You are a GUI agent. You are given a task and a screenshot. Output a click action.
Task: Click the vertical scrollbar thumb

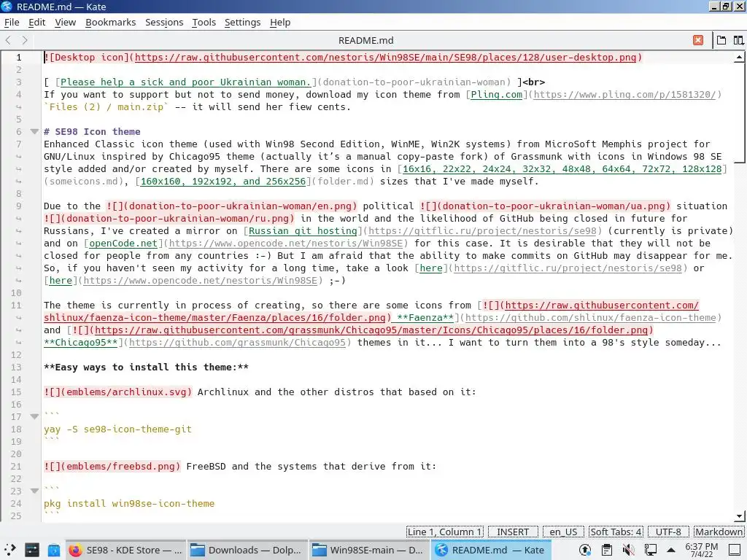(x=740, y=113)
